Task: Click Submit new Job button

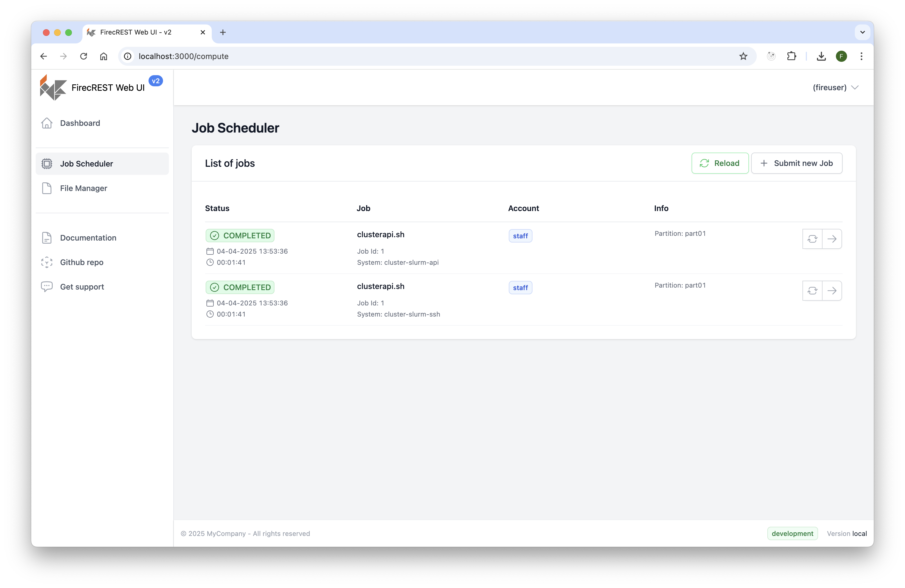Action: 797,163
